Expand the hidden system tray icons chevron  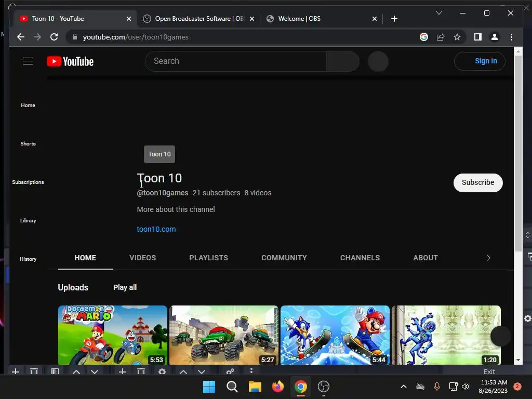click(403, 387)
